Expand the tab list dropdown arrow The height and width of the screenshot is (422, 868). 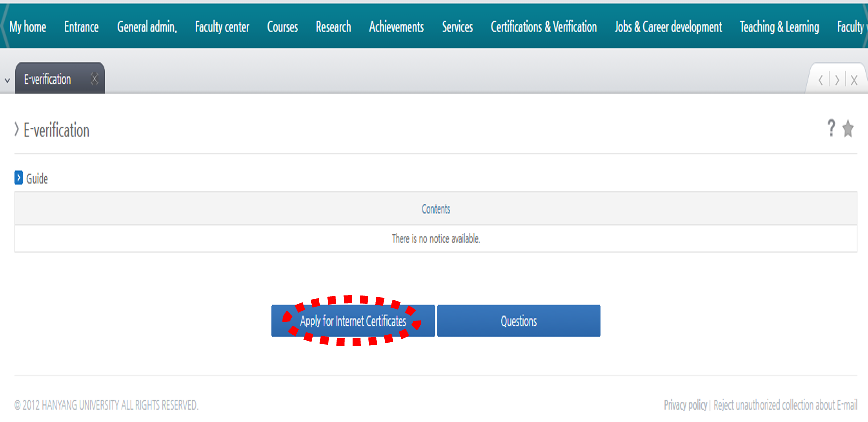(7, 80)
